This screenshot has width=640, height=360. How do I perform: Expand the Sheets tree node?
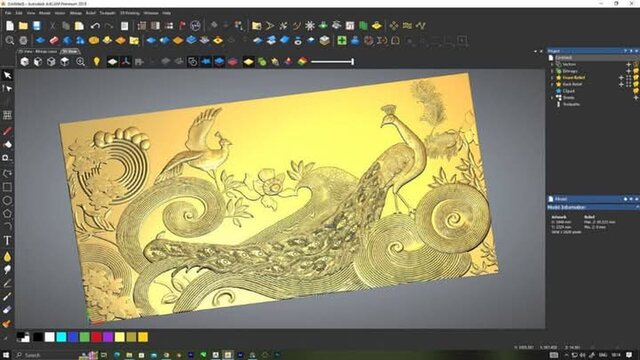[552, 98]
